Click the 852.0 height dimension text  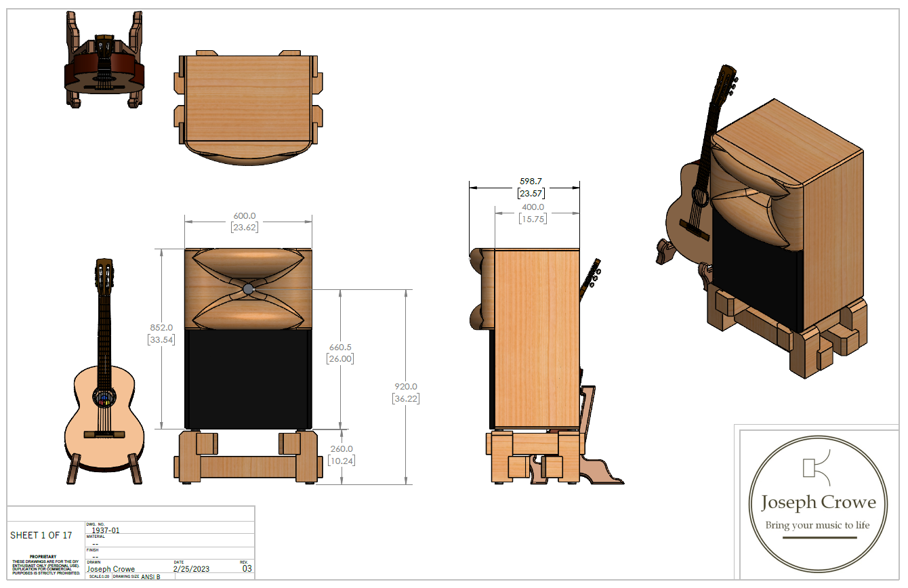tap(161, 327)
